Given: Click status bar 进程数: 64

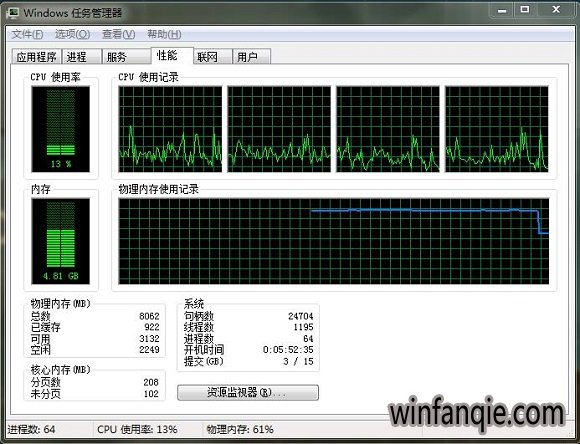Looking at the screenshot, I should tap(31, 430).
